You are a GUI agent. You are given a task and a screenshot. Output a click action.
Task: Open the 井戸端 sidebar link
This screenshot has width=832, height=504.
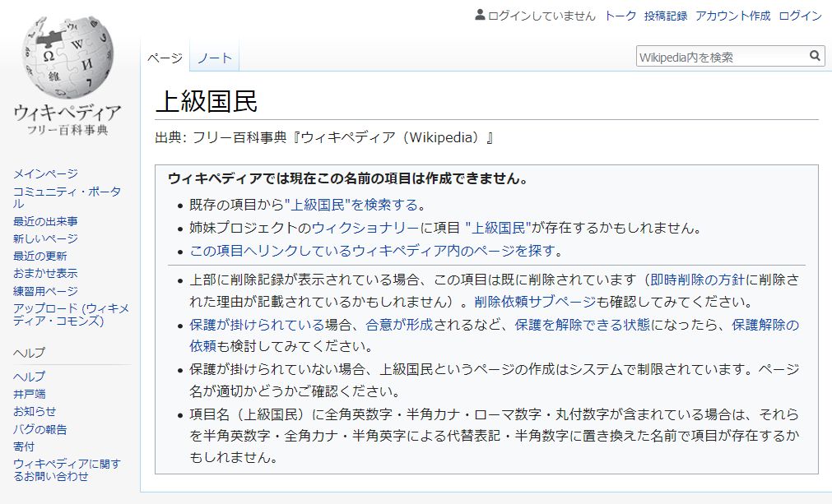(29, 394)
